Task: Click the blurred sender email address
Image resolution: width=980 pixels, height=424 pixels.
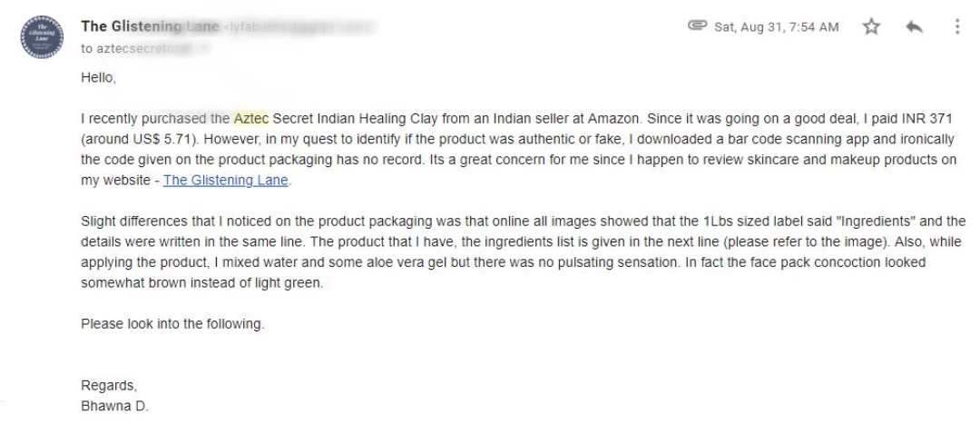Action: pyautogui.click(x=300, y=27)
